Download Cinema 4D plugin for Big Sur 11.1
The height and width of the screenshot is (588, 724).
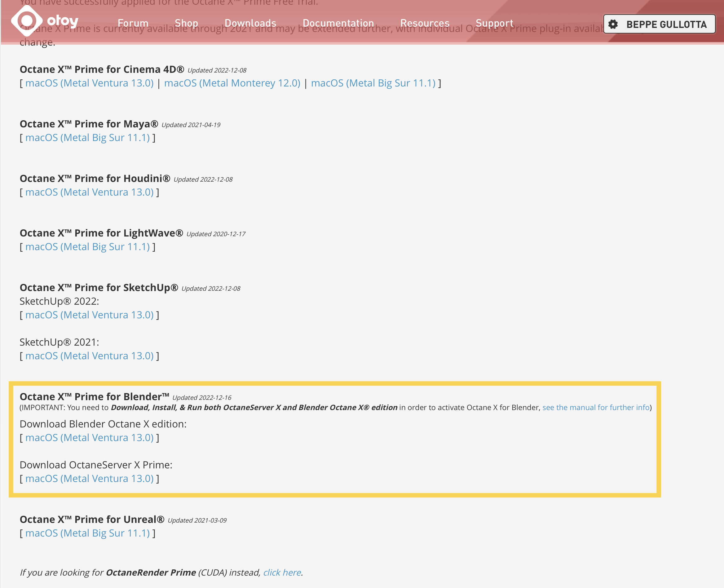[373, 83]
